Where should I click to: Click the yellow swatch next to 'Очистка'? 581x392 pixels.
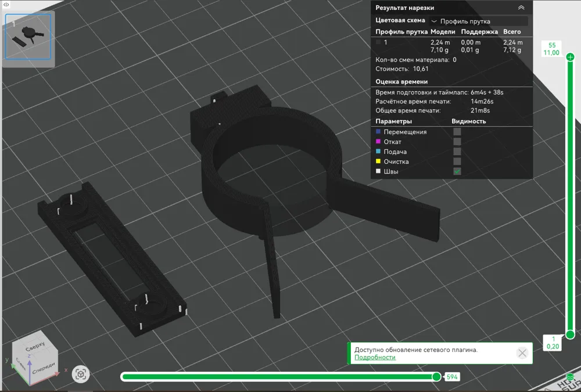[x=379, y=161]
